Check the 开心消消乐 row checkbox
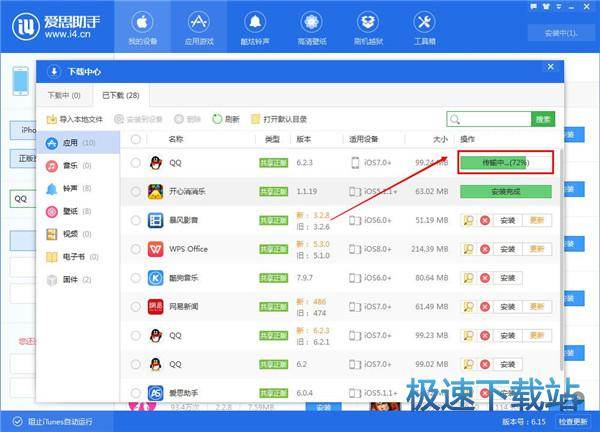The width and height of the screenshot is (600, 432). (x=135, y=191)
